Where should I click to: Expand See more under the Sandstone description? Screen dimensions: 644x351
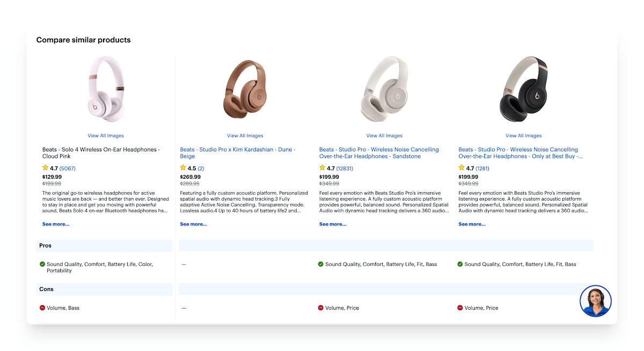point(332,224)
